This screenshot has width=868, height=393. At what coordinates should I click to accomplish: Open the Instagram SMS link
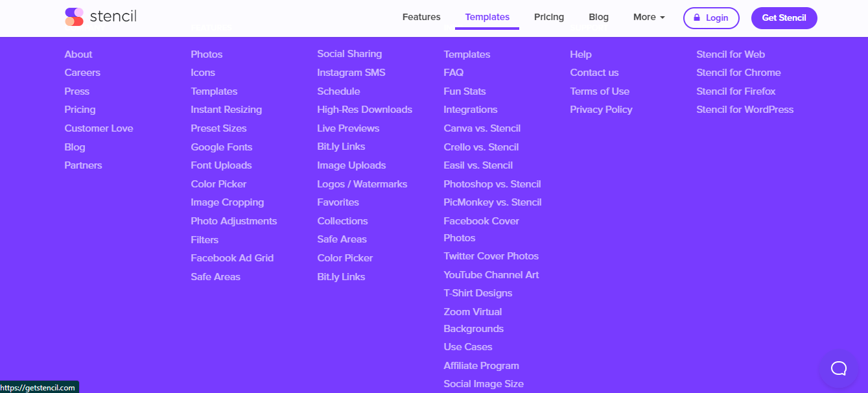pyautogui.click(x=351, y=73)
